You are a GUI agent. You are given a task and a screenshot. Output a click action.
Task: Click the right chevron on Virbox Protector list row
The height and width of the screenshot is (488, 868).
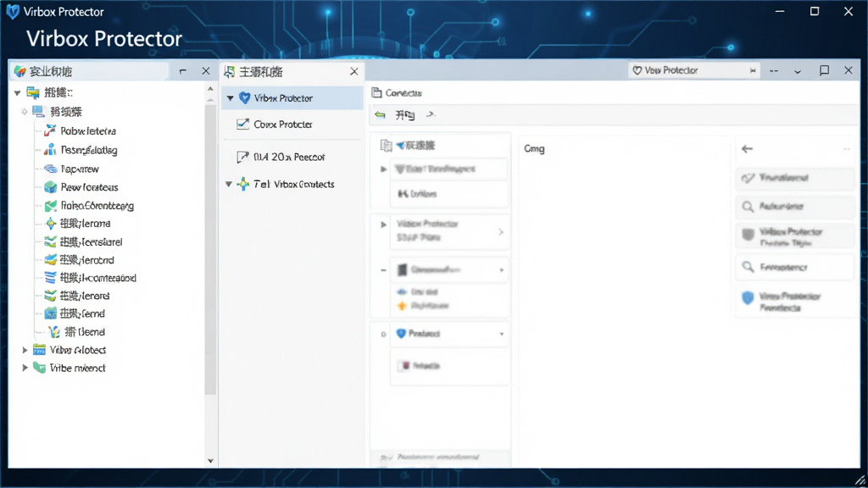click(x=500, y=232)
